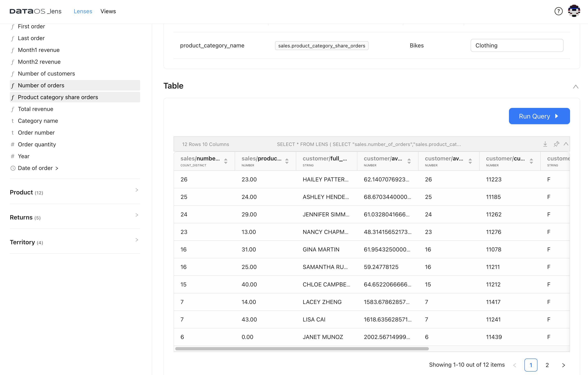Switch to the Views tab

point(108,11)
